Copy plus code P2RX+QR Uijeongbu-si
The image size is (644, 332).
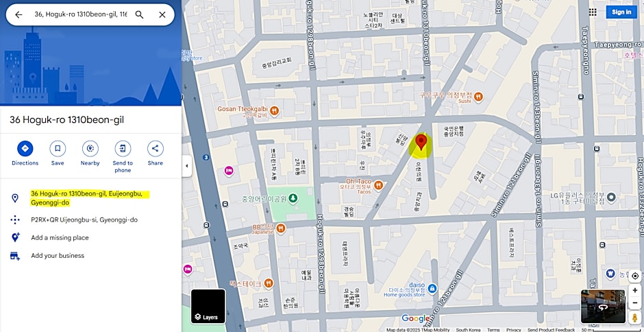coord(84,220)
